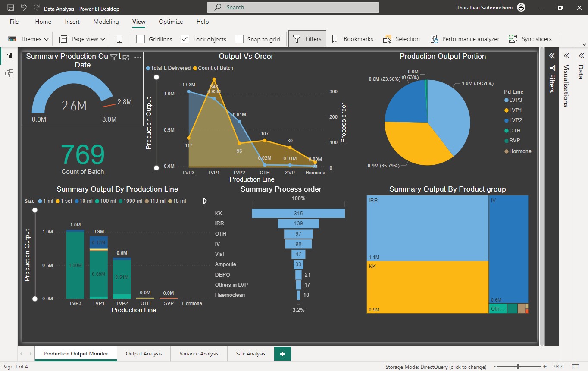Select LVP3 in the Pd Line legend
Screen dimensions: 588x371
point(513,100)
